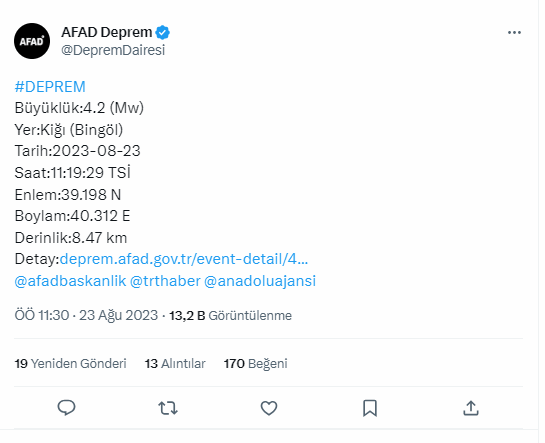545x443 pixels.
Task: Open the @trthaber mention
Action: (x=165, y=281)
